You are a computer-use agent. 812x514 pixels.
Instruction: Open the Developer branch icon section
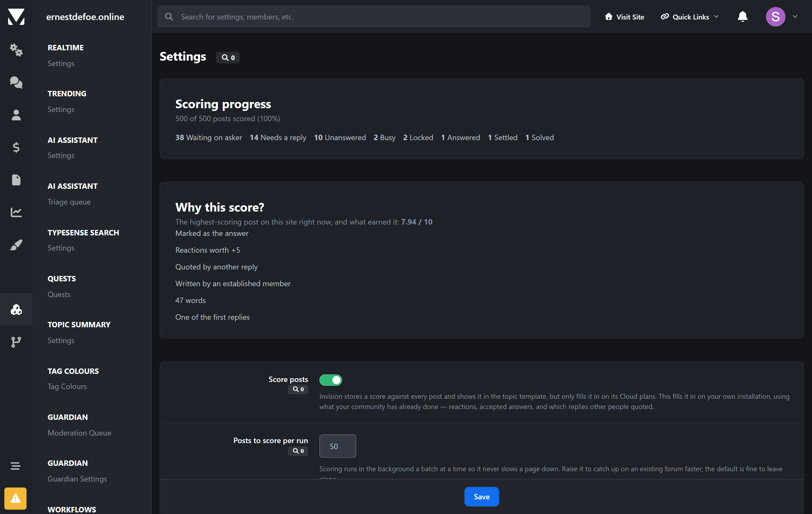click(x=16, y=342)
